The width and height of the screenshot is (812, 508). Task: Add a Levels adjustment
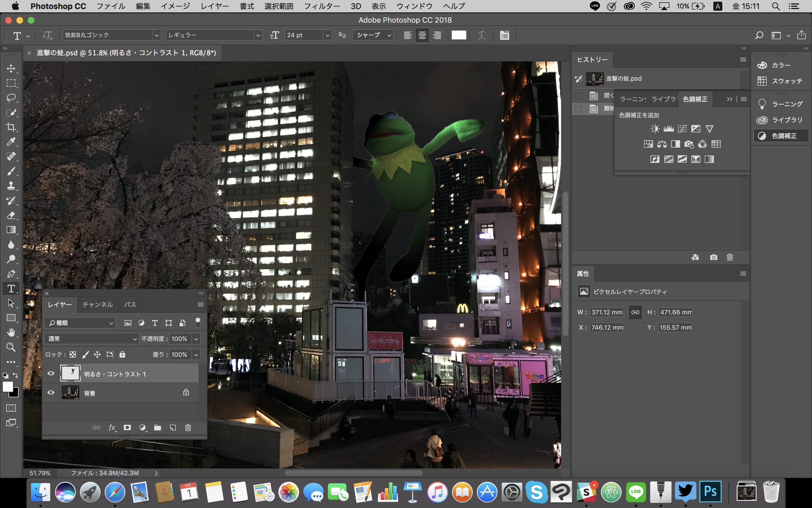click(x=668, y=129)
